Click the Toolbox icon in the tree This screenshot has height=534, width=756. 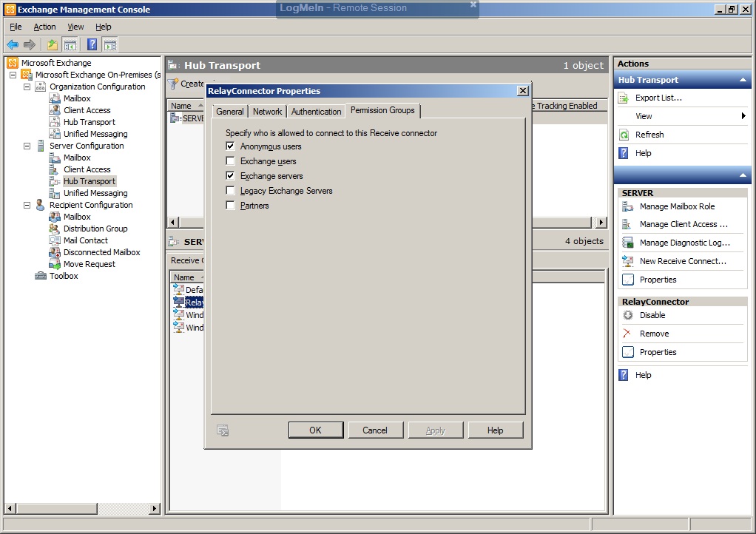41,276
